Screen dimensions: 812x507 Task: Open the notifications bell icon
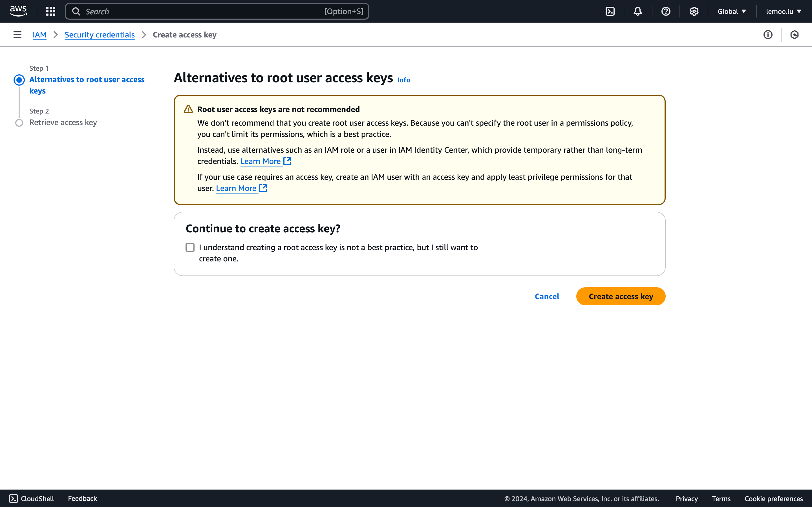pyautogui.click(x=637, y=11)
